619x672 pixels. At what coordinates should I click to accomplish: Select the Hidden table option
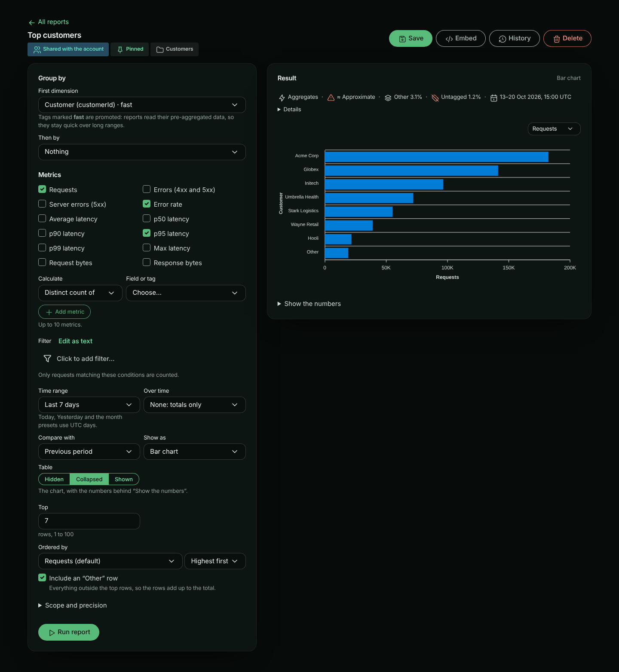click(x=54, y=479)
